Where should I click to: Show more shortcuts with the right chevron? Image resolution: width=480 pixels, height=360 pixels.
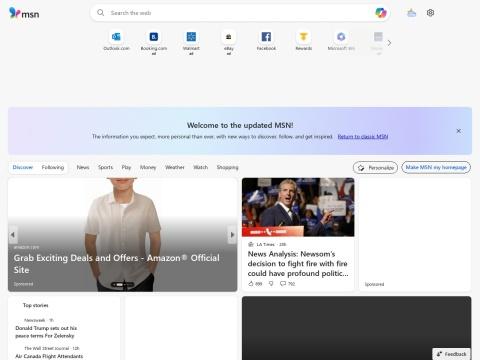point(389,43)
